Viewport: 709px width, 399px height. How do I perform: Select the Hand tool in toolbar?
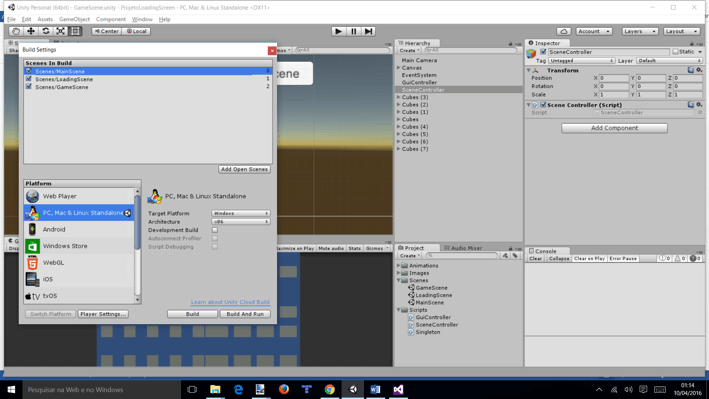pyautogui.click(x=16, y=31)
